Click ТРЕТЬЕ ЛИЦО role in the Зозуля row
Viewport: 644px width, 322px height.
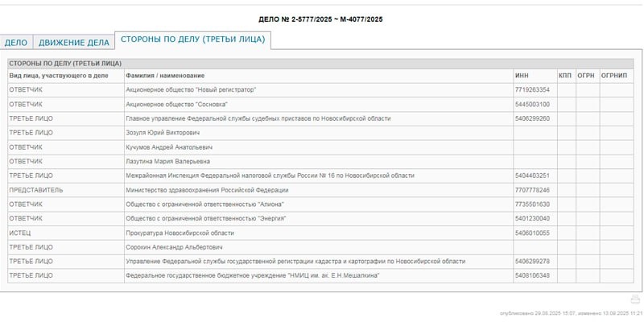point(31,133)
